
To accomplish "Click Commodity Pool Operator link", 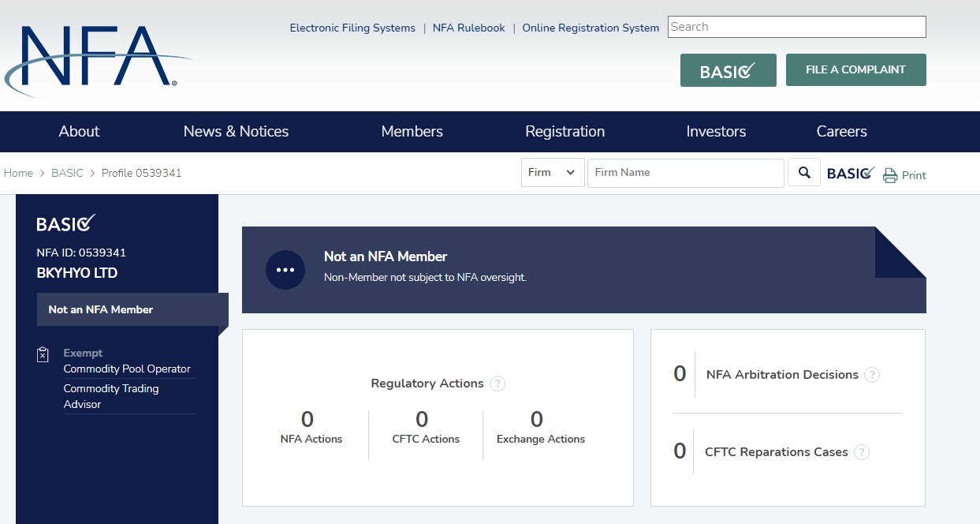I will tap(127, 369).
